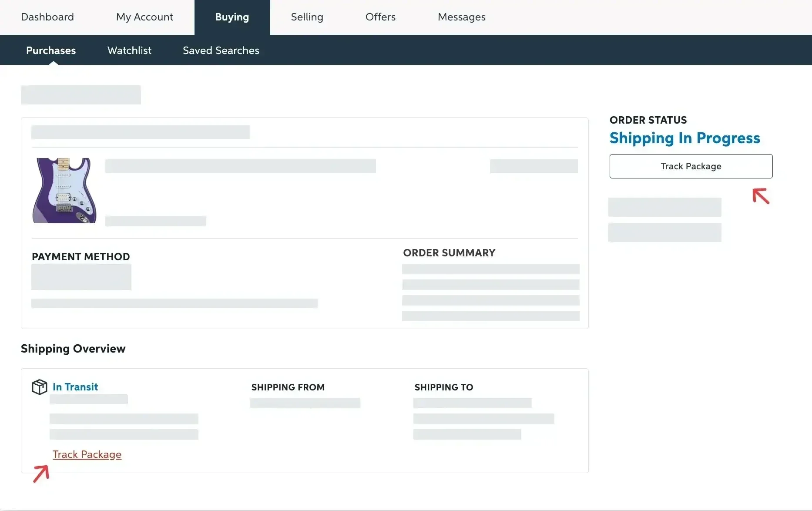This screenshot has width=812, height=511.
Task: Click the Order Status heading
Action: [x=648, y=120]
